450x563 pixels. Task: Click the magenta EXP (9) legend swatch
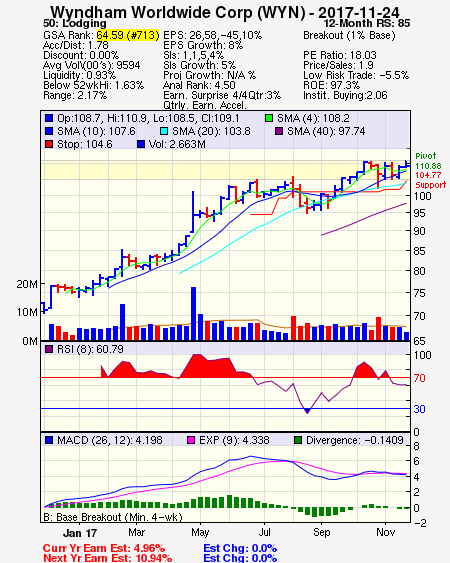click(x=191, y=440)
